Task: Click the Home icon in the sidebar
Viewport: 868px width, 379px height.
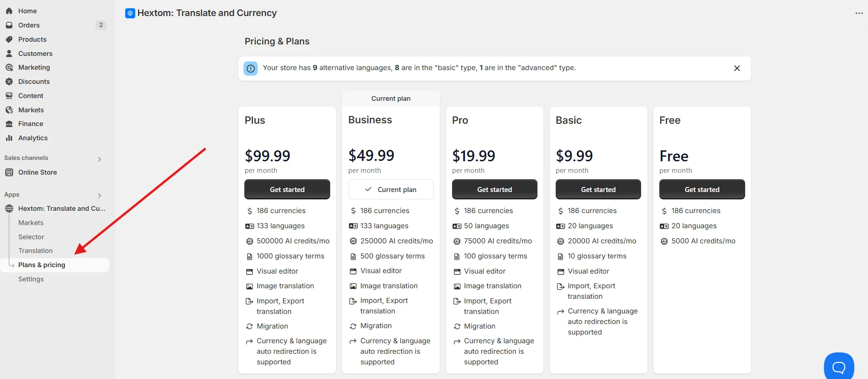Action: pyautogui.click(x=9, y=11)
